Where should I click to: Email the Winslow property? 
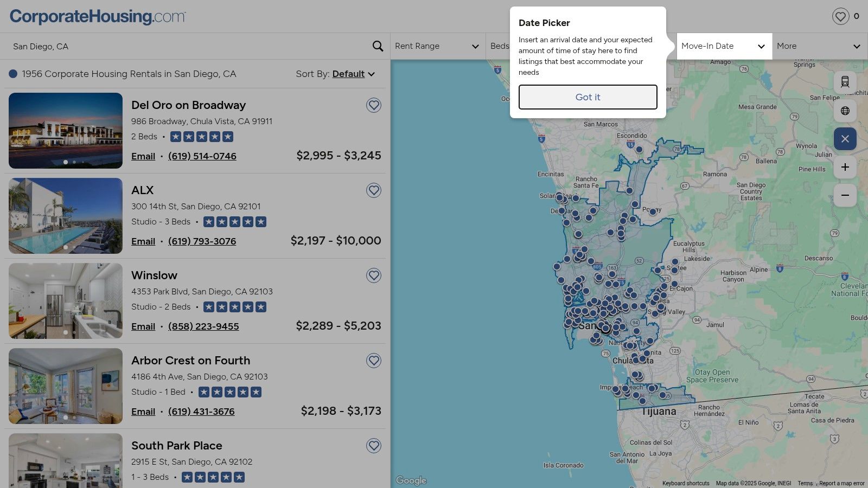(143, 326)
